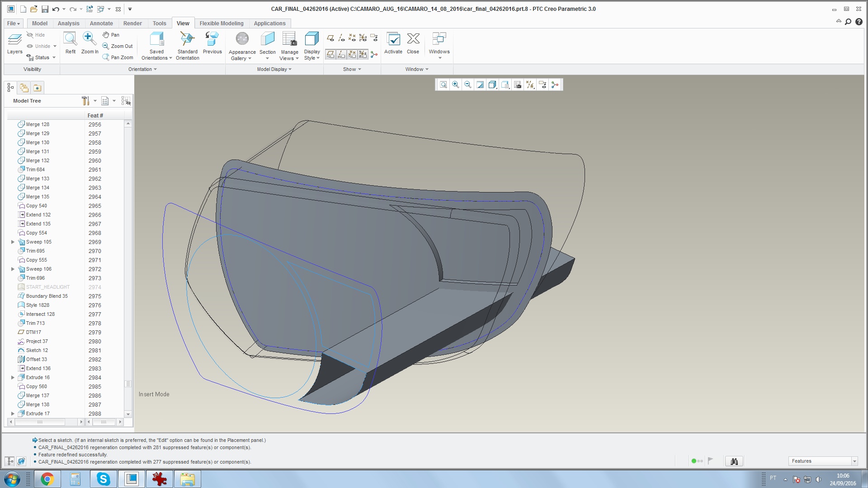Expand the Extrude 16 tree node
Image resolution: width=868 pixels, height=488 pixels.
tap(13, 378)
